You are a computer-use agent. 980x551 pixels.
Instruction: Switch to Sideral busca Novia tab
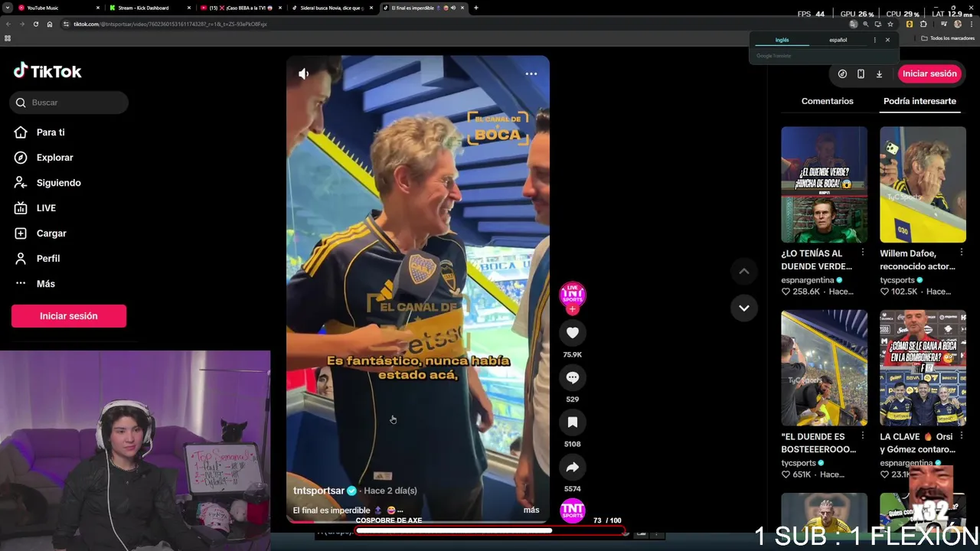tap(332, 8)
